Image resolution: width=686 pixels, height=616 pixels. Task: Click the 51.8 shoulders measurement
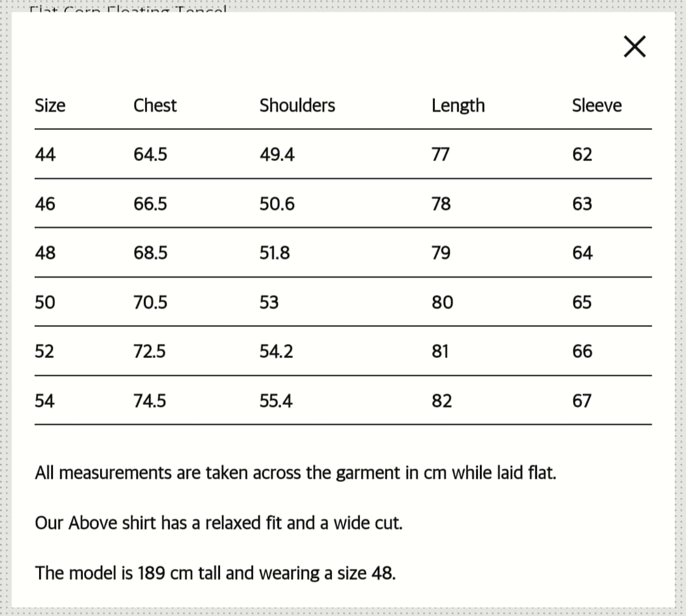click(x=274, y=253)
